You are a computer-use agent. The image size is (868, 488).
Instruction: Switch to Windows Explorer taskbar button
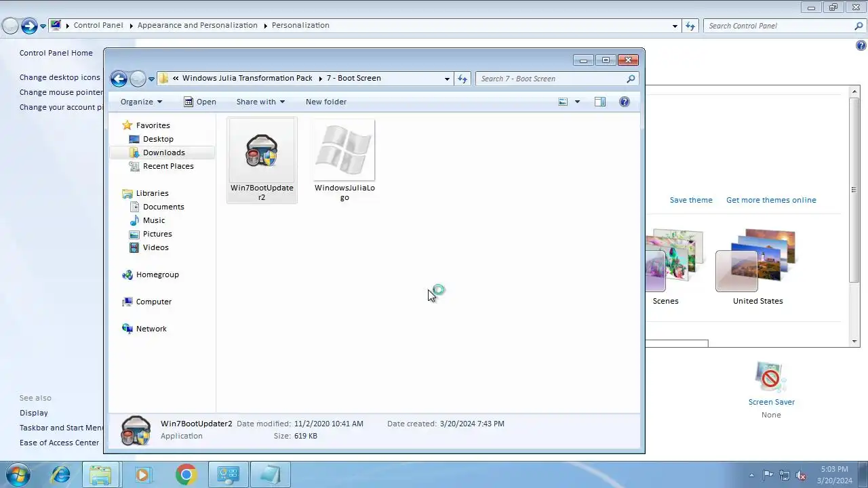coord(100,475)
